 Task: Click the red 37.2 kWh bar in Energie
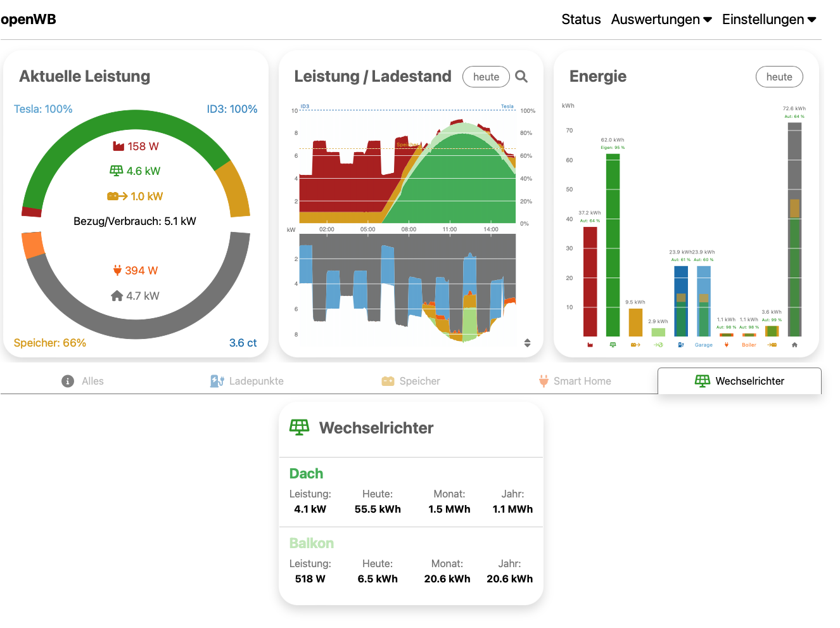tap(590, 281)
